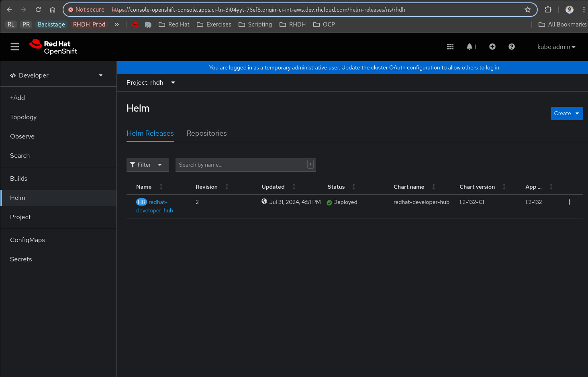The width and height of the screenshot is (588, 377).
Task: Open the Filter dropdown
Action: click(x=148, y=165)
